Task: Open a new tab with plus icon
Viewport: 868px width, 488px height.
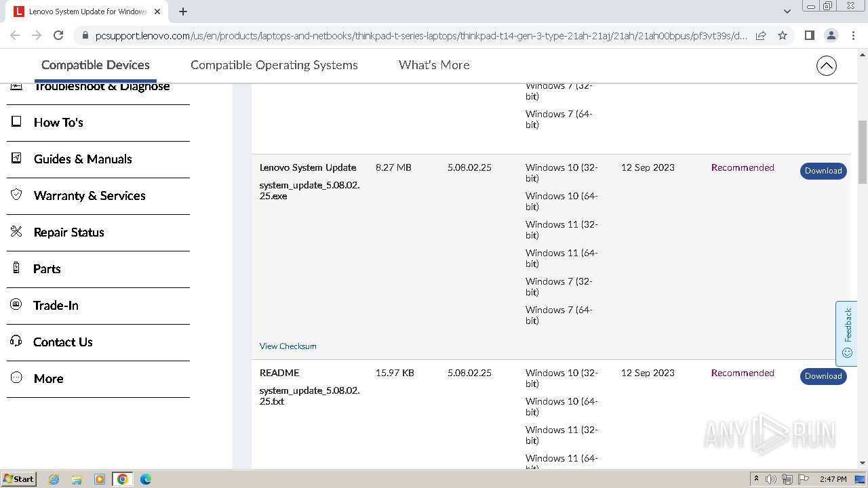Action: click(x=183, y=12)
